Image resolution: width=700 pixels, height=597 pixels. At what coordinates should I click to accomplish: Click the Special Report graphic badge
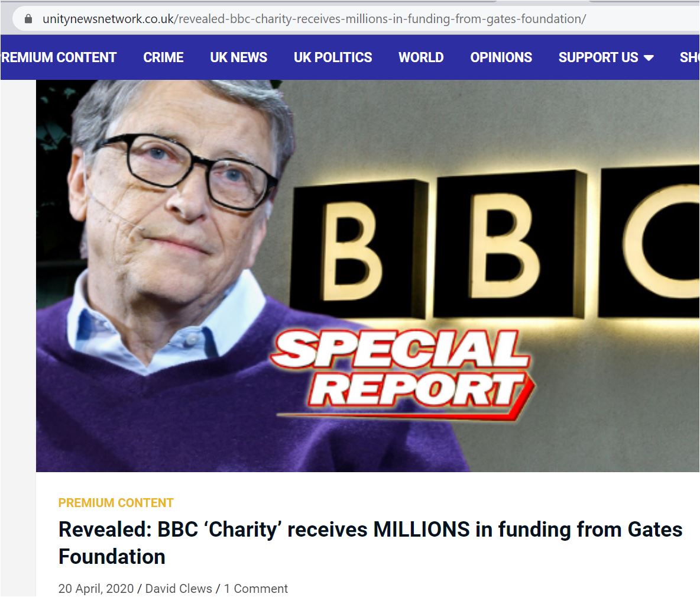click(x=402, y=374)
